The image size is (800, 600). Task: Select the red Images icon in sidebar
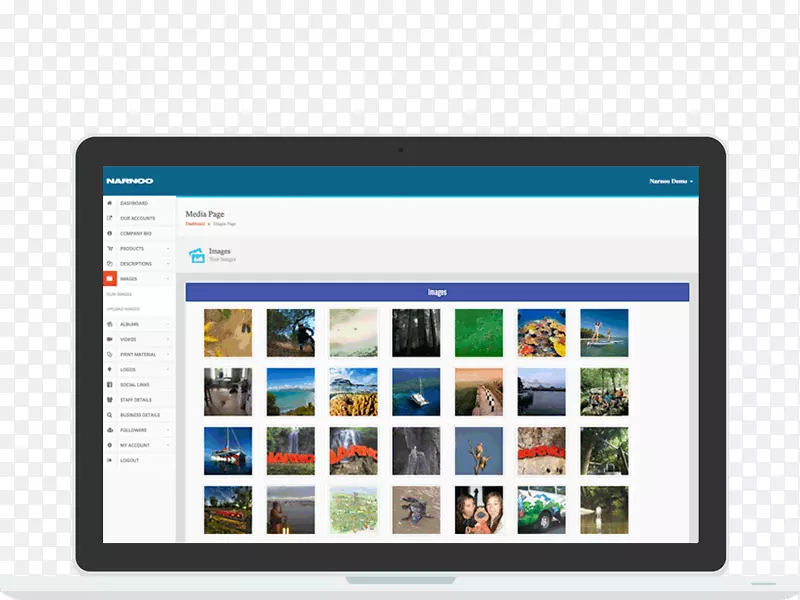click(x=110, y=279)
